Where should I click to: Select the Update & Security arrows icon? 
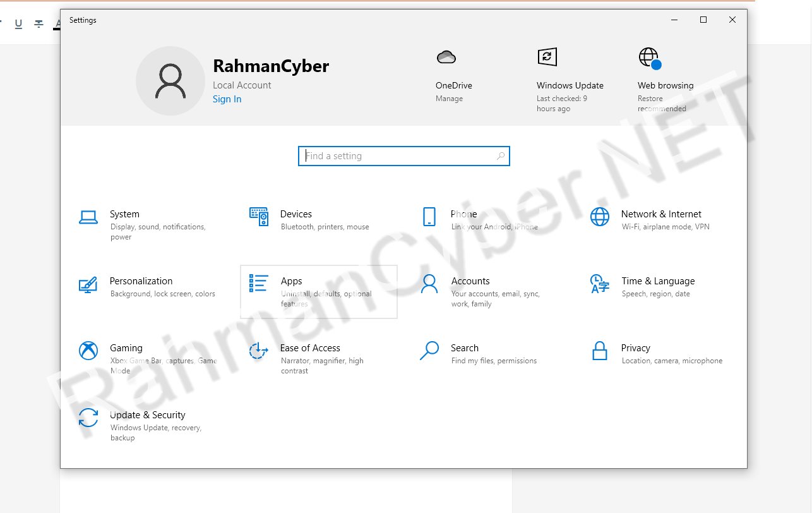coord(88,418)
